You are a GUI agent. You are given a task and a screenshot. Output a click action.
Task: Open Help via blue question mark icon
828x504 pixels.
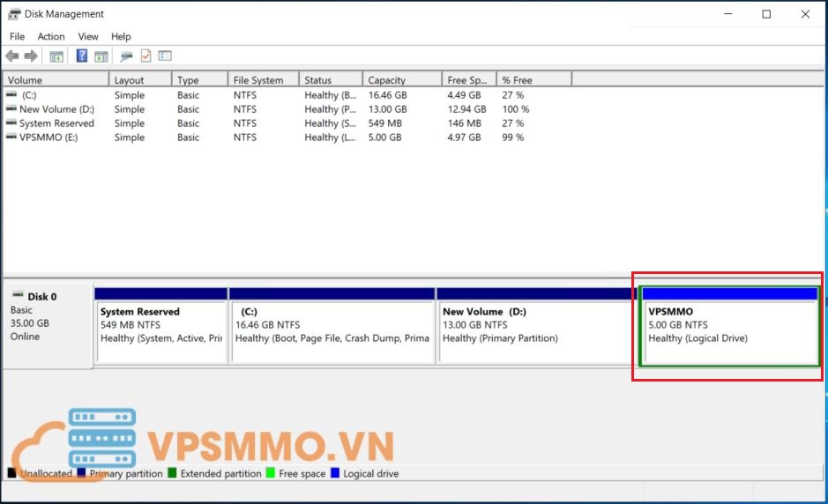coord(82,56)
